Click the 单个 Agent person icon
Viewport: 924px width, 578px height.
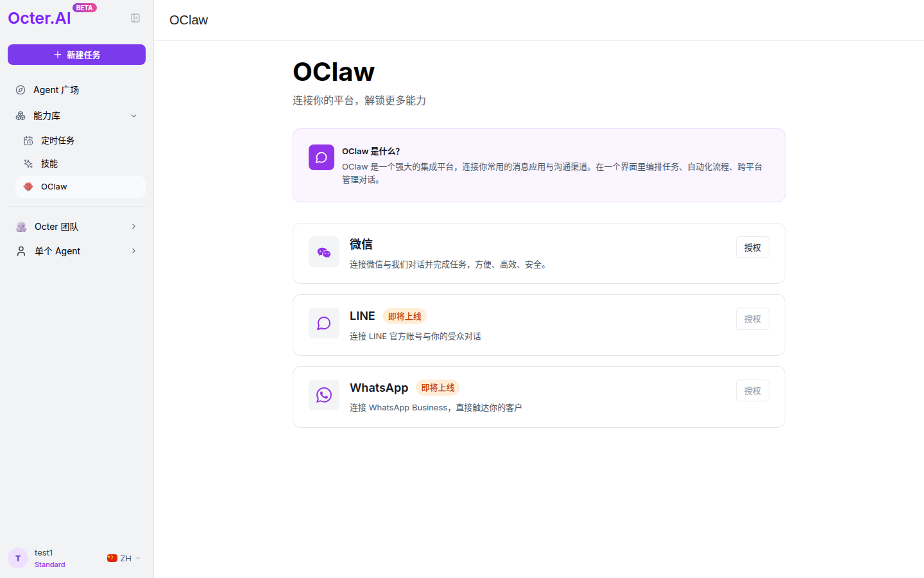click(21, 251)
